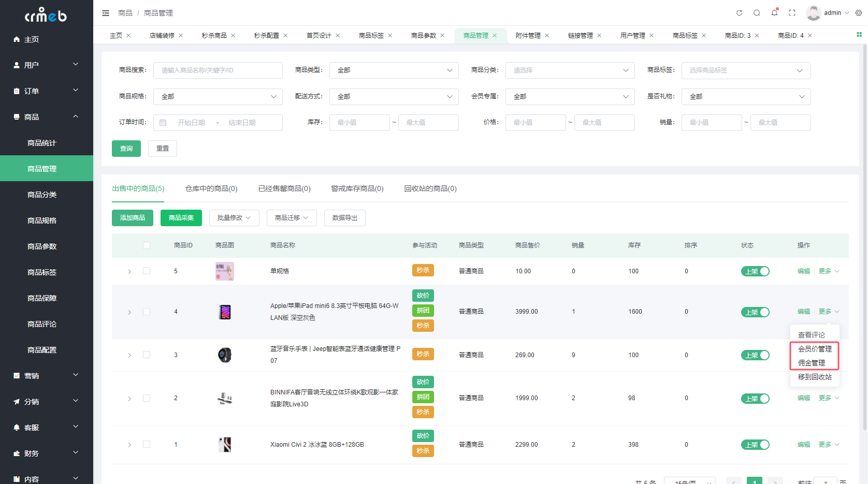Click the 秒杀 badge for Xiaomi Civi 2
868x484 pixels.
click(x=423, y=451)
